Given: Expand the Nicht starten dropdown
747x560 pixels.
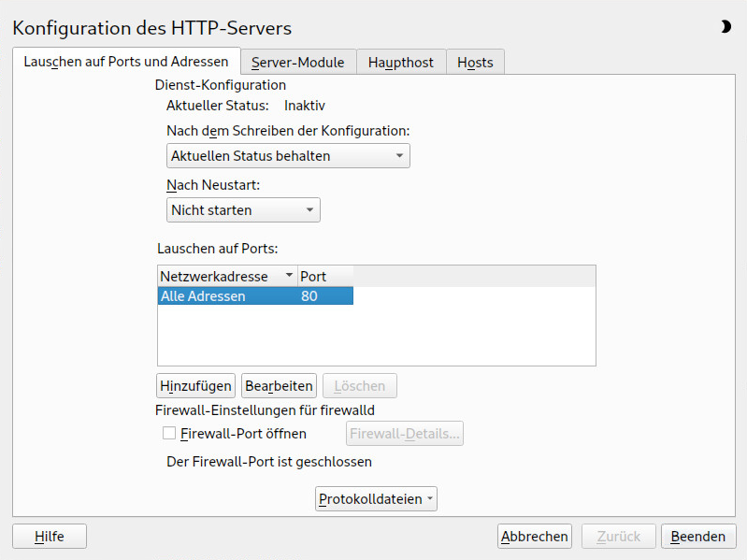Looking at the screenshot, I should point(243,210).
